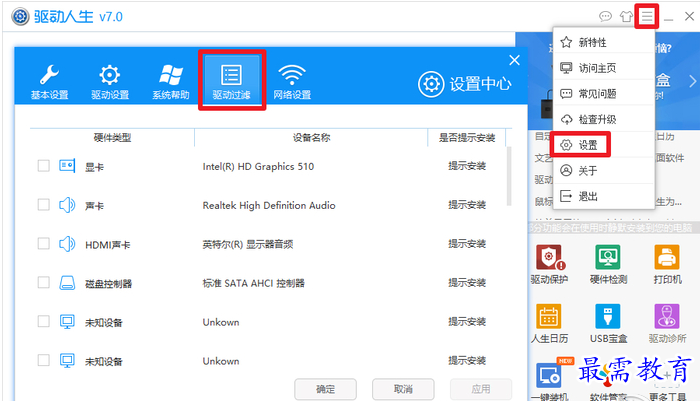Select 关于 menu entry

click(603, 171)
